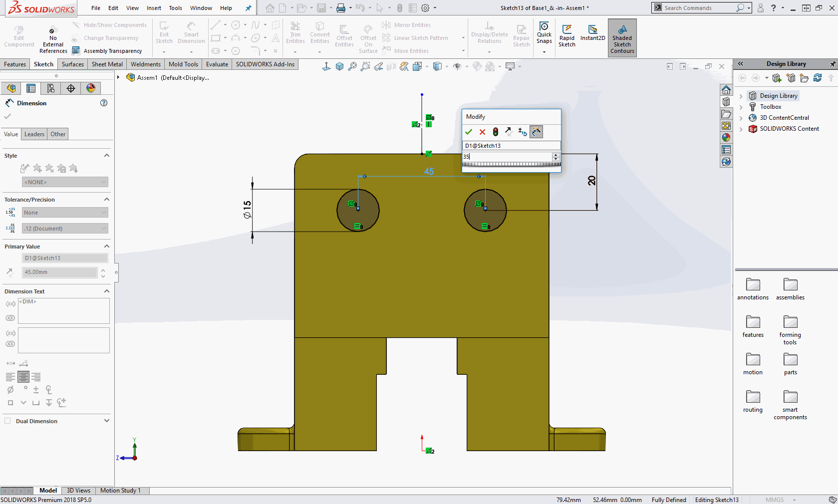Image resolution: width=838 pixels, height=504 pixels.
Task: Click the red X in Modify dialog
Action: coord(482,132)
